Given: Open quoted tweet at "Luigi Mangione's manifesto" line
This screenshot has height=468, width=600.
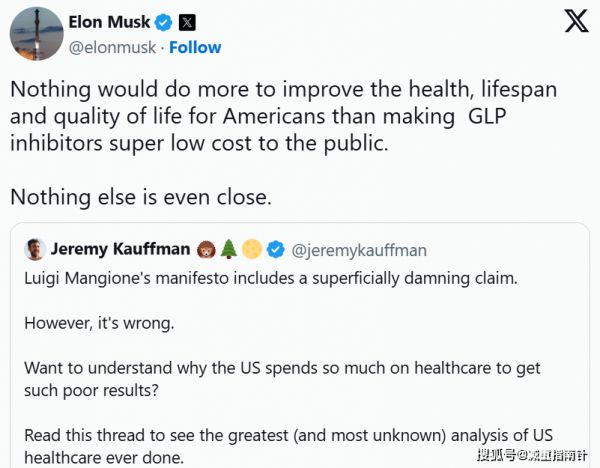Looking at the screenshot, I should [x=270, y=278].
